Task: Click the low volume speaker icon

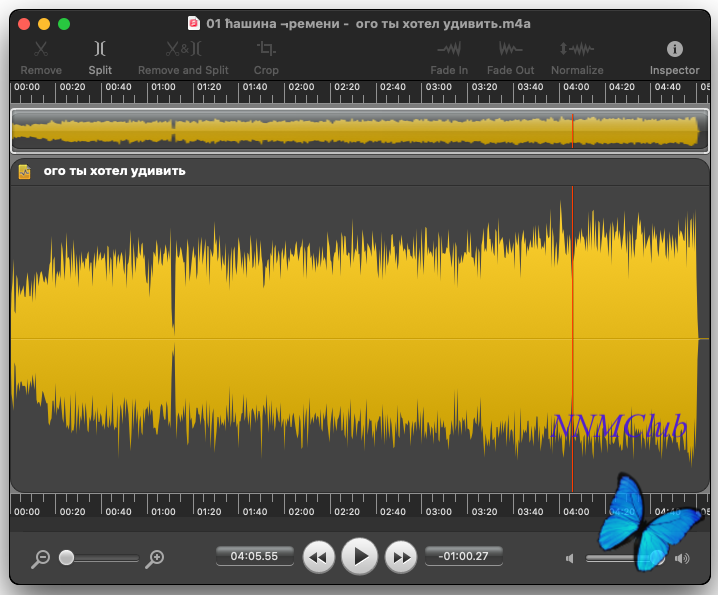Action: click(570, 558)
